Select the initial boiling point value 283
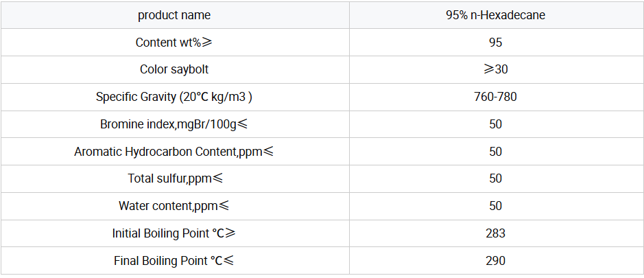 point(495,233)
